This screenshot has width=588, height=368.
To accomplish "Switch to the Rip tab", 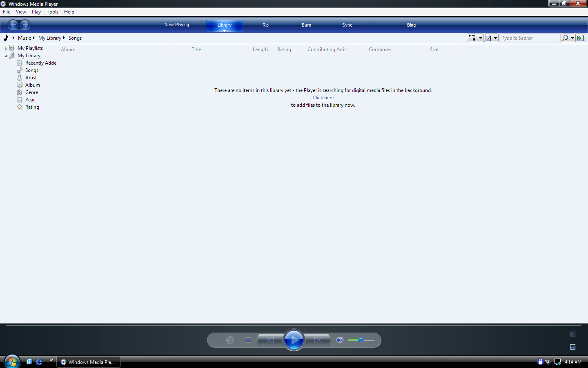I will (x=265, y=25).
